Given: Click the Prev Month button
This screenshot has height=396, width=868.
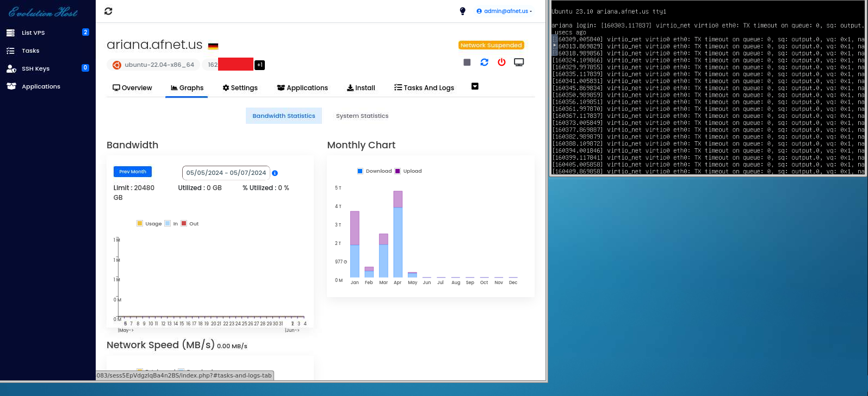Looking at the screenshot, I should point(133,172).
